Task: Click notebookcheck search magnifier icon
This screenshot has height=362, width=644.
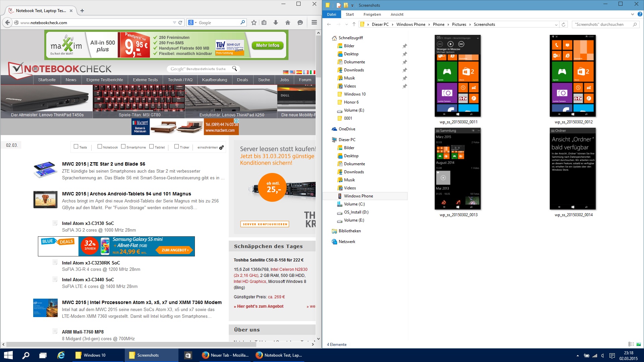Action: (x=234, y=69)
